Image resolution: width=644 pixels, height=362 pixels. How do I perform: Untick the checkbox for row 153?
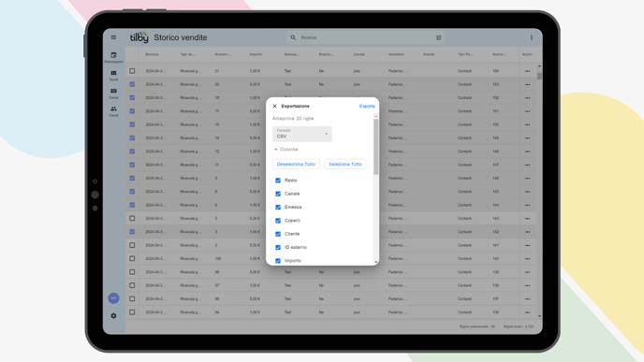[x=132, y=84]
